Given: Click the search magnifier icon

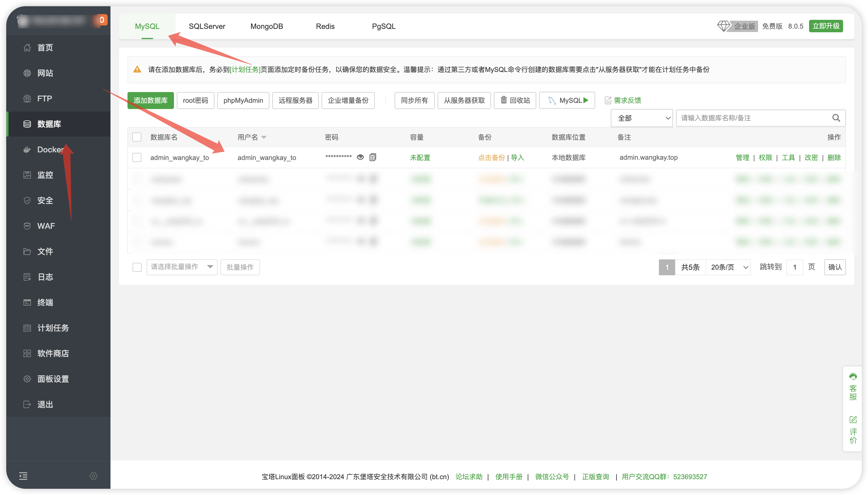Looking at the screenshot, I should [836, 118].
